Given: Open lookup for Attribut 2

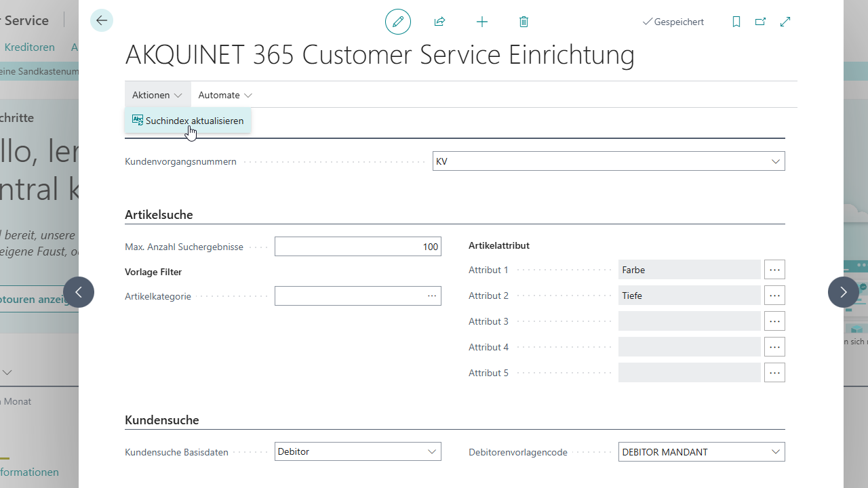Looking at the screenshot, I should 774,296.
